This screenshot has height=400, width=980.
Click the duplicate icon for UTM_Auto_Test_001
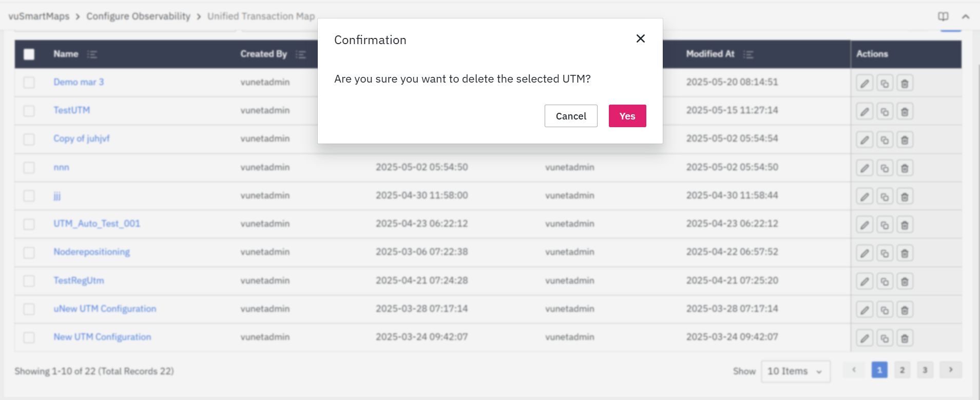(x=885, y=225)
